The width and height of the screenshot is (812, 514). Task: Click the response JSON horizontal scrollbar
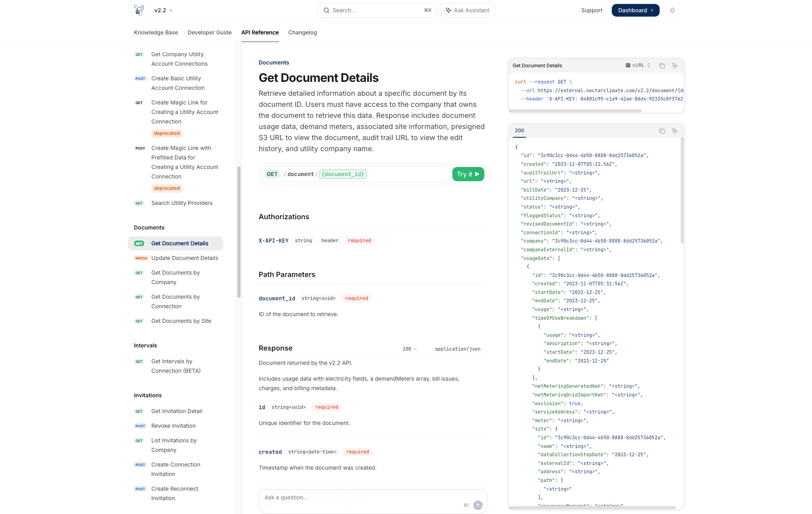[x=592, y=508]
